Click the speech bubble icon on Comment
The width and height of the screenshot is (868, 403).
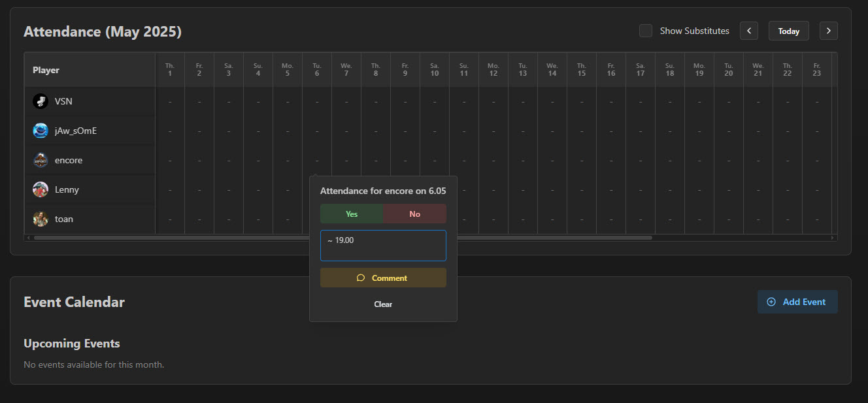coord(361,278)
